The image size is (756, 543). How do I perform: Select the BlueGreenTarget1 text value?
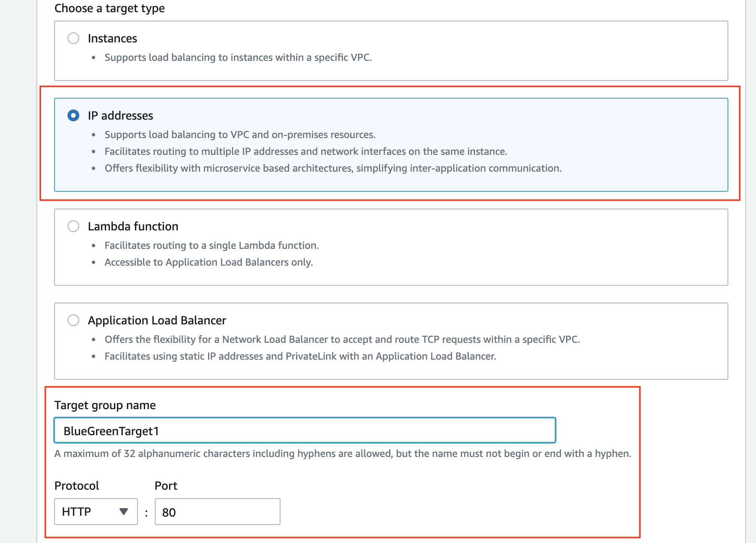111,430
